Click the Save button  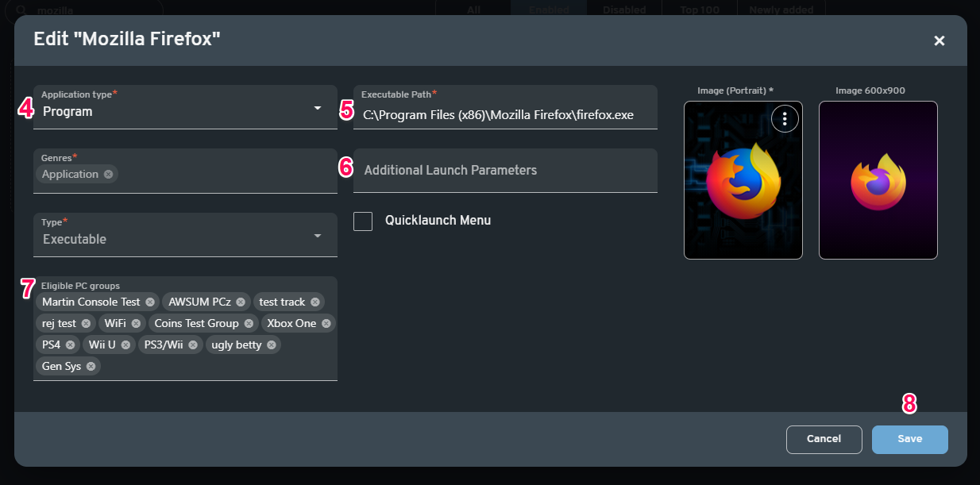[910, 439]
